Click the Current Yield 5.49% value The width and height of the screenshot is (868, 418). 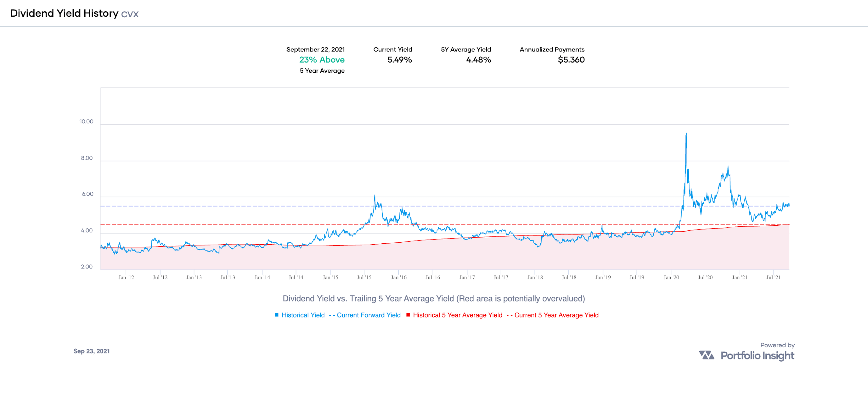click(400, 60)
